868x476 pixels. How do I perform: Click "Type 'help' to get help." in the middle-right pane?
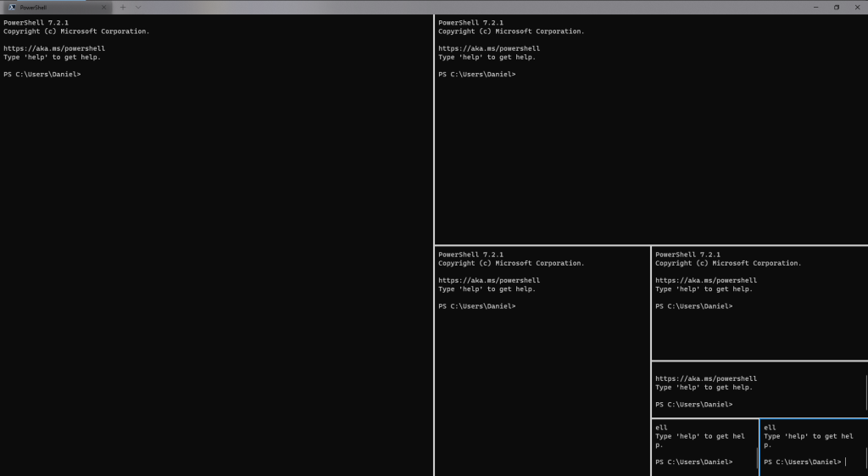coord(704,289)
